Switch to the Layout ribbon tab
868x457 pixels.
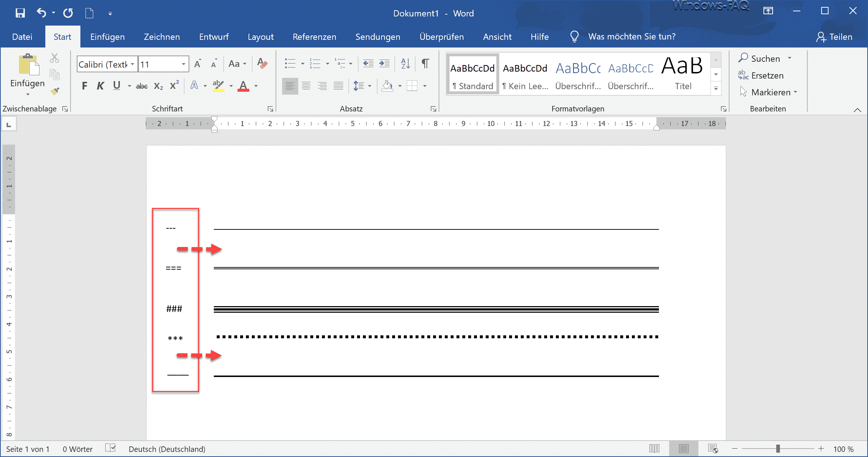[x=260, y=37]
